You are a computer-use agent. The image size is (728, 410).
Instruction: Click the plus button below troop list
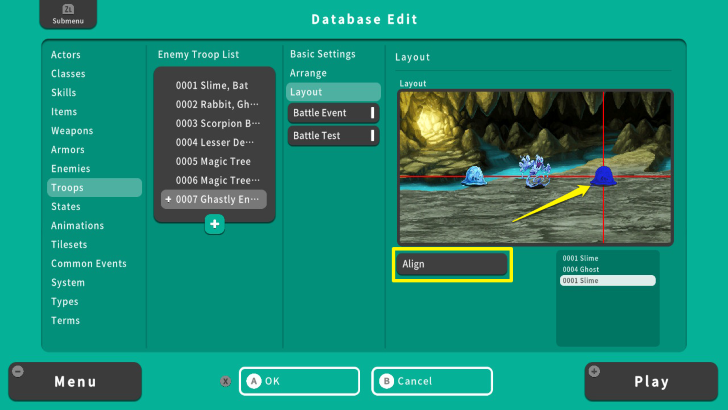[x=214, y=224]
